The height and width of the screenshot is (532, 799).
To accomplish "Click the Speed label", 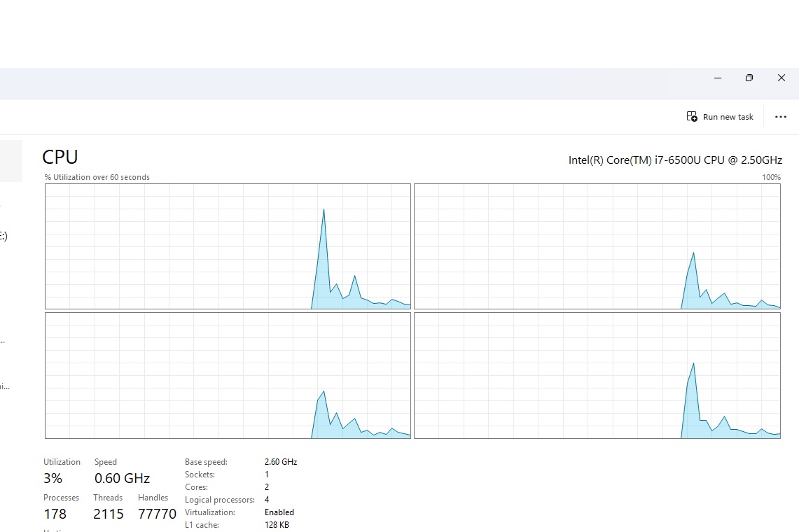I will click(x=106, y=462).
